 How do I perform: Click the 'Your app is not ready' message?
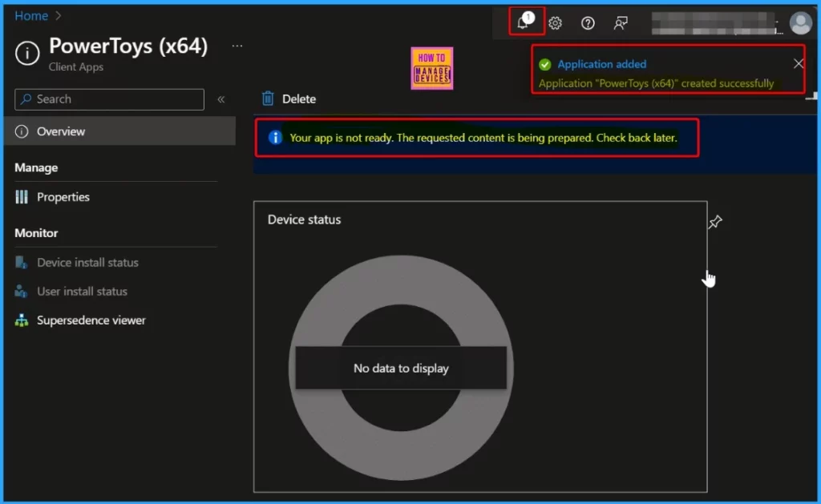pyautogui.click(x=483, y=138)
